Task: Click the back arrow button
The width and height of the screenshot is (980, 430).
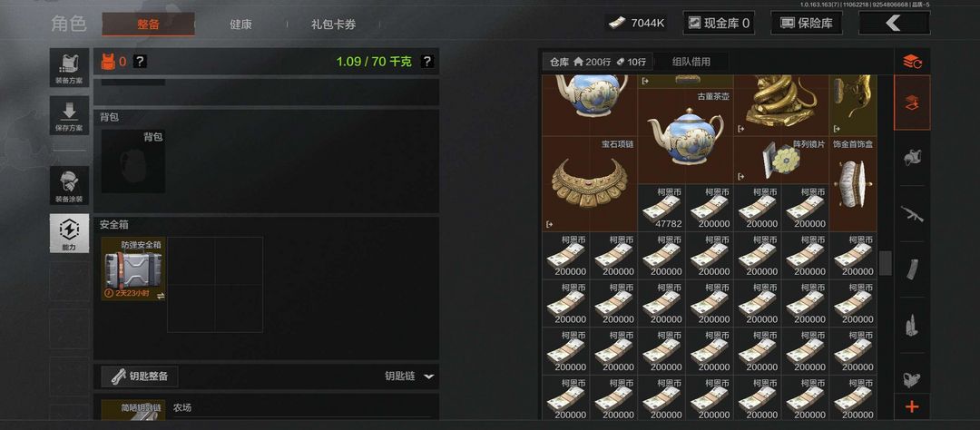Action: point(894,23)
